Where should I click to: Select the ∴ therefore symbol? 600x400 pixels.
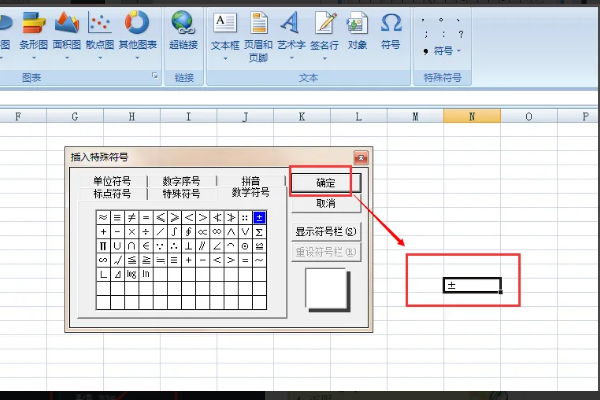tap(174, 246)
